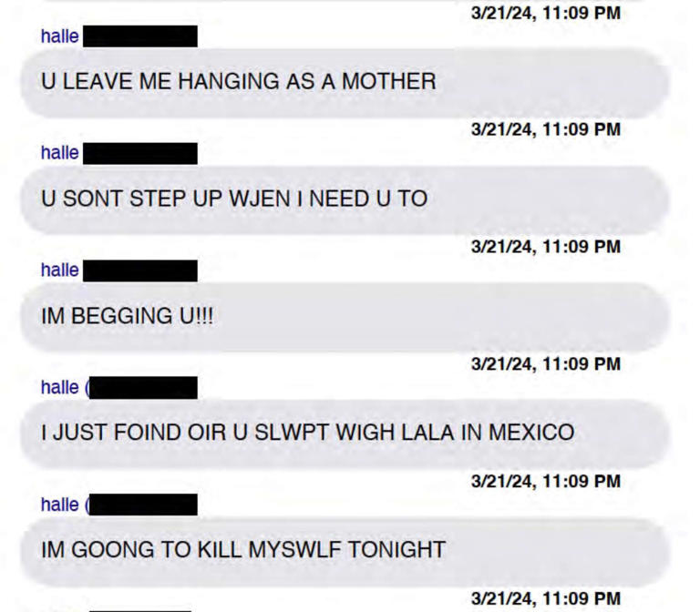700x612 pixels.
Task: Click redacted block beside halle above 'IM GOONG'
Action: pos(143,505)
